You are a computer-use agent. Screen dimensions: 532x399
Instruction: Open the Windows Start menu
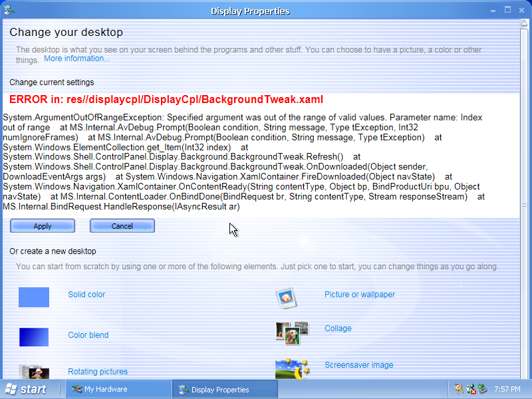tap(25, 389)
